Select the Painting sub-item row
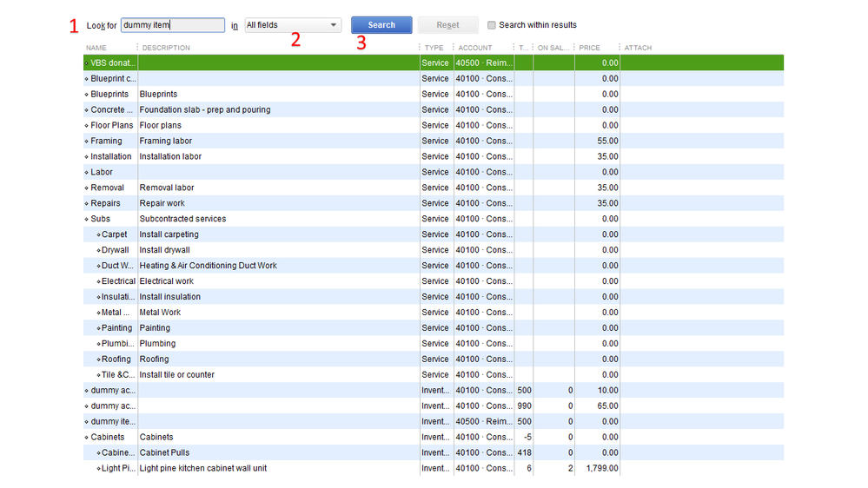Image resolution: width=868 pixels, height=488 pixels. pyautogui.click(x=434, y=327)
